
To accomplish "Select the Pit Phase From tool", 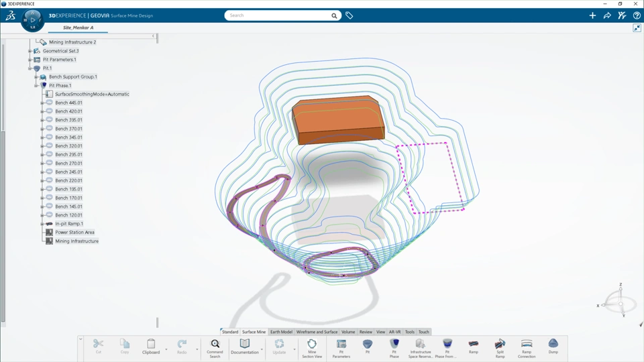I will 447,349.
